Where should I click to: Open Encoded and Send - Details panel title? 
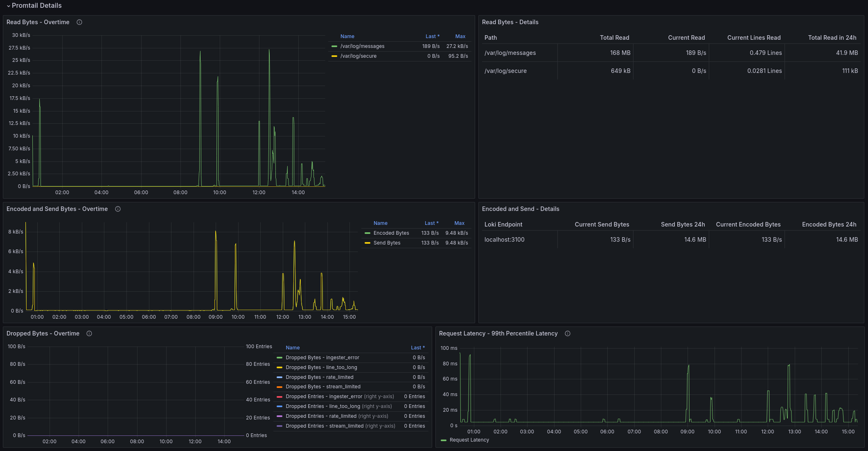[520, 209]
